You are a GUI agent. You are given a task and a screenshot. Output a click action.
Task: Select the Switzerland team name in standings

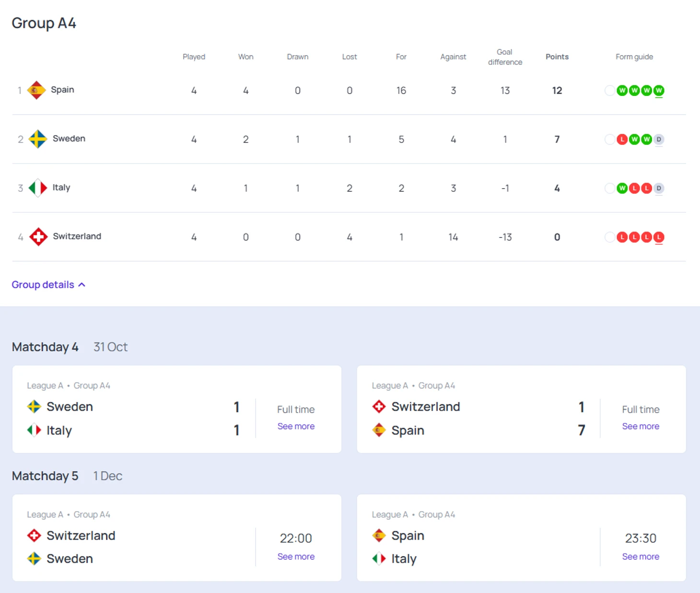(x=77, y=237)
